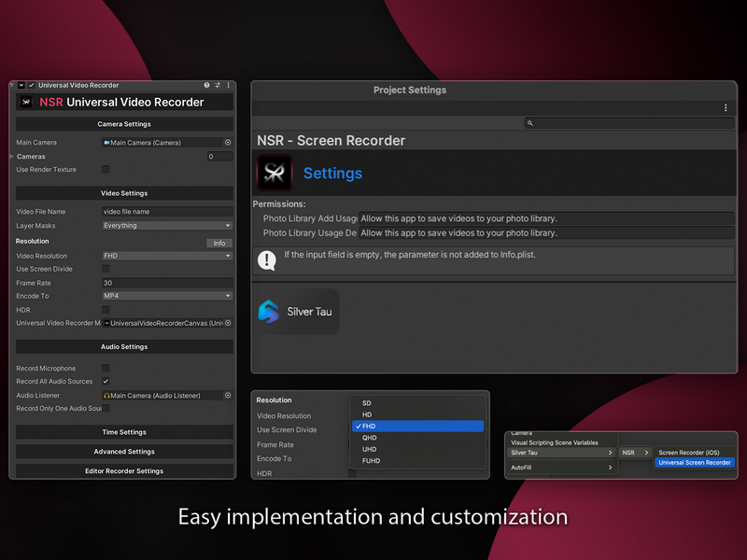Image resolution: width=747 pixels, height=560 pixels.
Task: Click the Cameras array size field
Action: (x=219, y=156)
